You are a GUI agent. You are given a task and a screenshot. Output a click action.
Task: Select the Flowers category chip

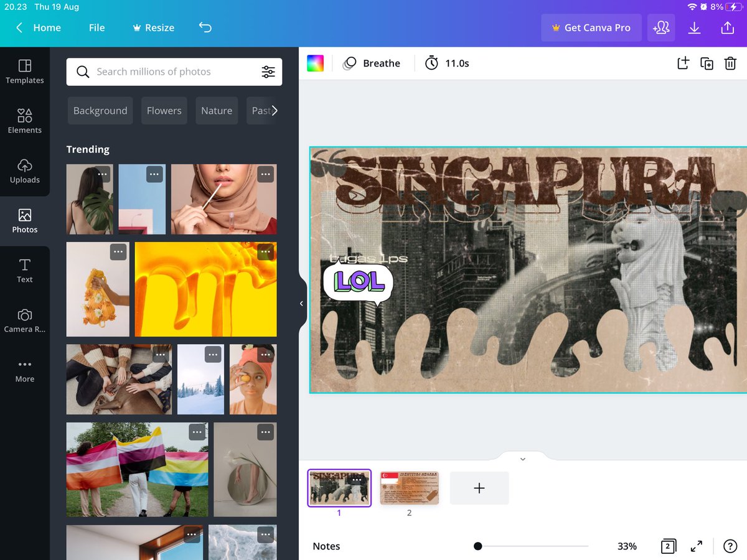click(164, 111)
